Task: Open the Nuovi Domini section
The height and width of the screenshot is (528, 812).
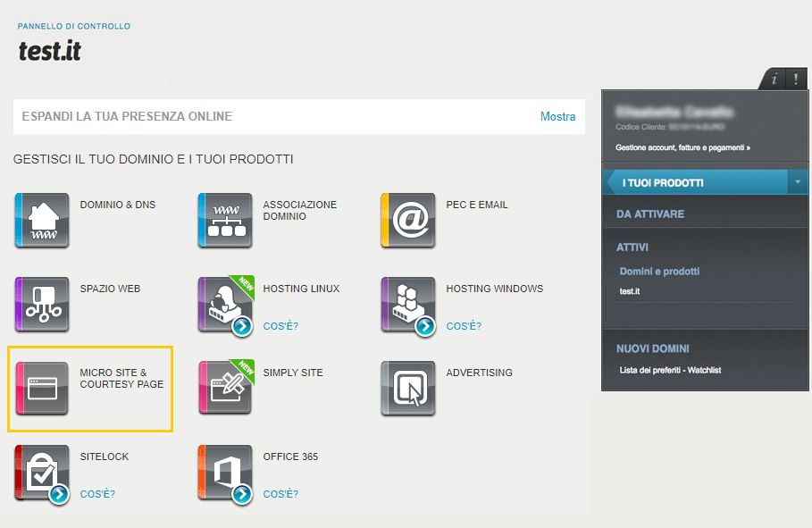Action: coord(652,348)
